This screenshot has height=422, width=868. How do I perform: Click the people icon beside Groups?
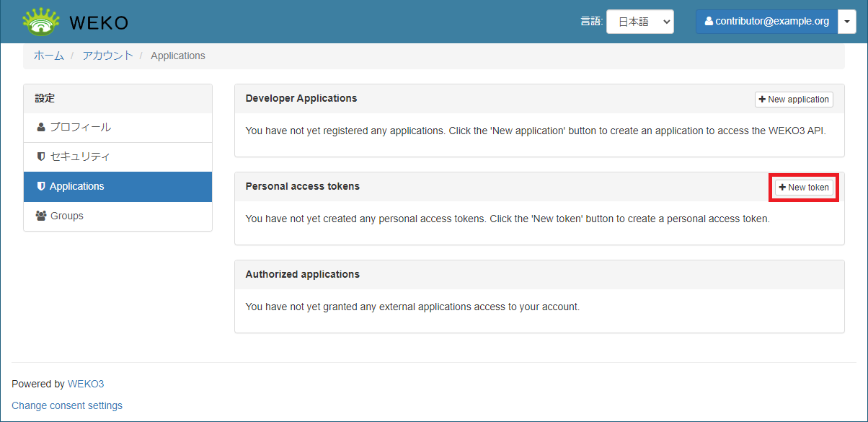point(41,216)
